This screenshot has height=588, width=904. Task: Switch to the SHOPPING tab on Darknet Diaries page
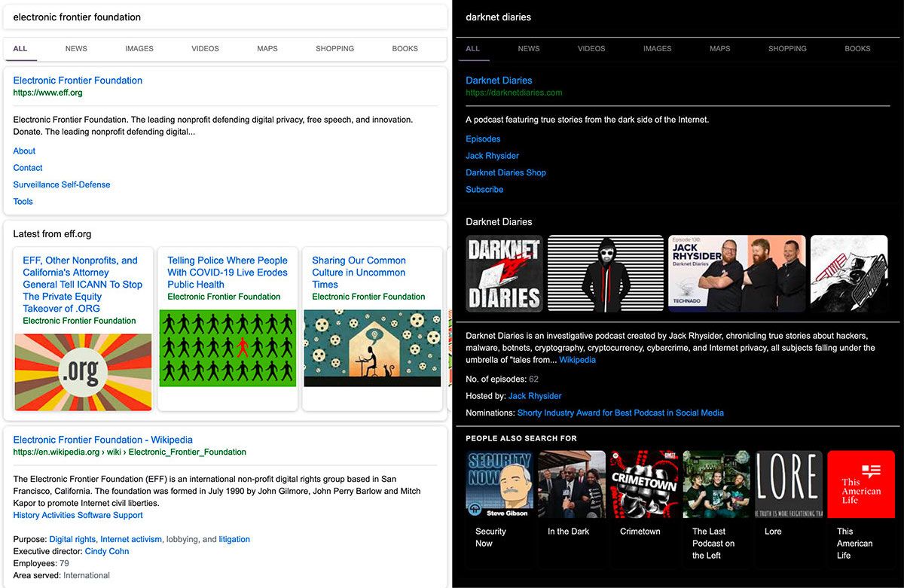(x=787, y=48)
